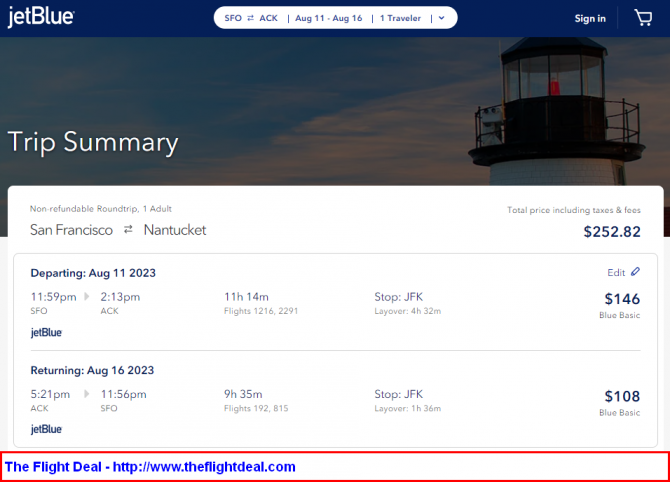Click the $108 returning fare
This screenshot has width=670, height=482.
click(622, 396)
